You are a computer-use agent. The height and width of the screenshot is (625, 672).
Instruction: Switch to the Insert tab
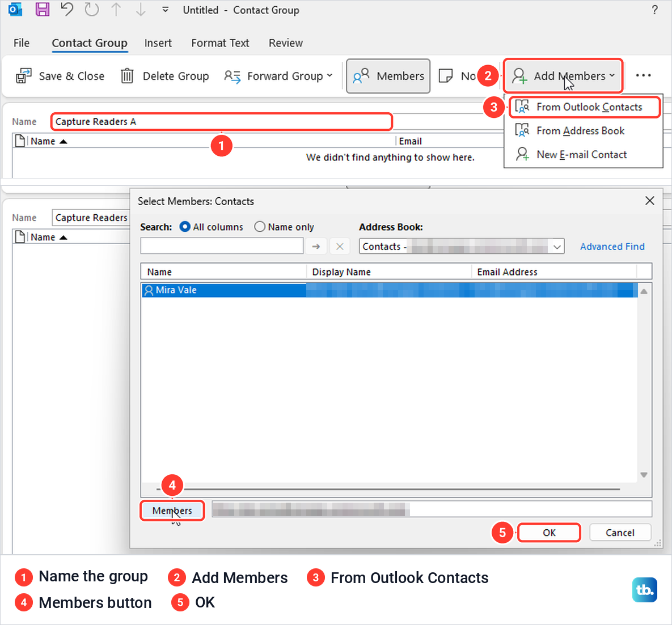[x=158, y=43]
